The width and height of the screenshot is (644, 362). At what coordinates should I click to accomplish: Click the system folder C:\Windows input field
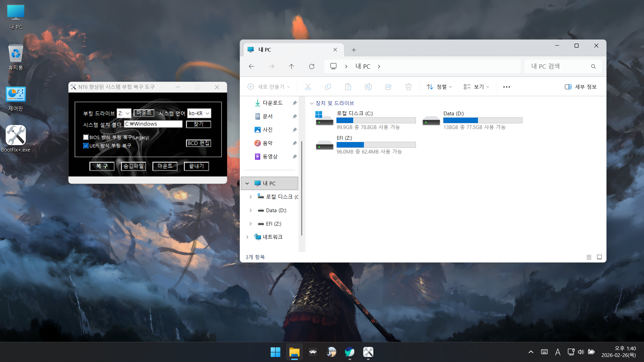[153, 124]
